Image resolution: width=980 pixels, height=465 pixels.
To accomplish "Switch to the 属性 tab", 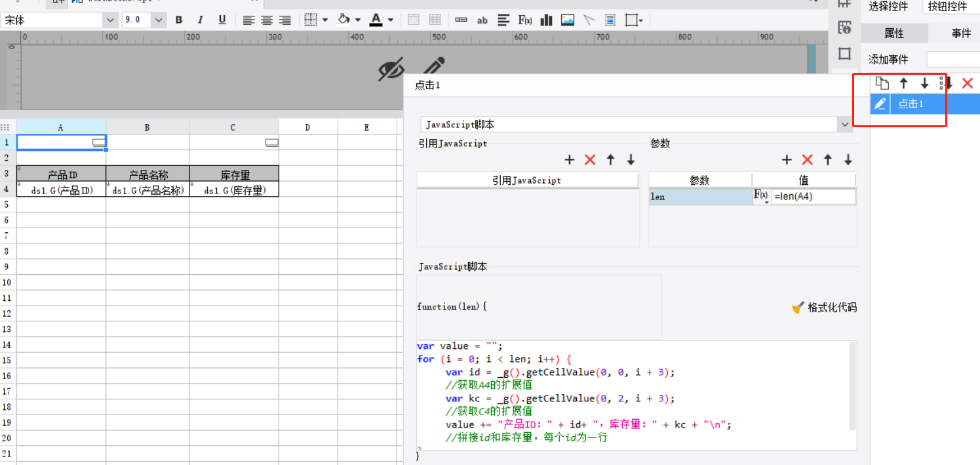I will tap(894, 33).
